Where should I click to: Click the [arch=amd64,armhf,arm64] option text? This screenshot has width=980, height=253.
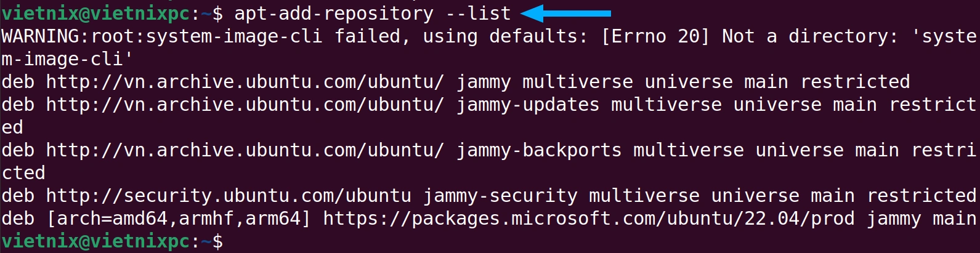pyautogui.click(x=179, y=219)
